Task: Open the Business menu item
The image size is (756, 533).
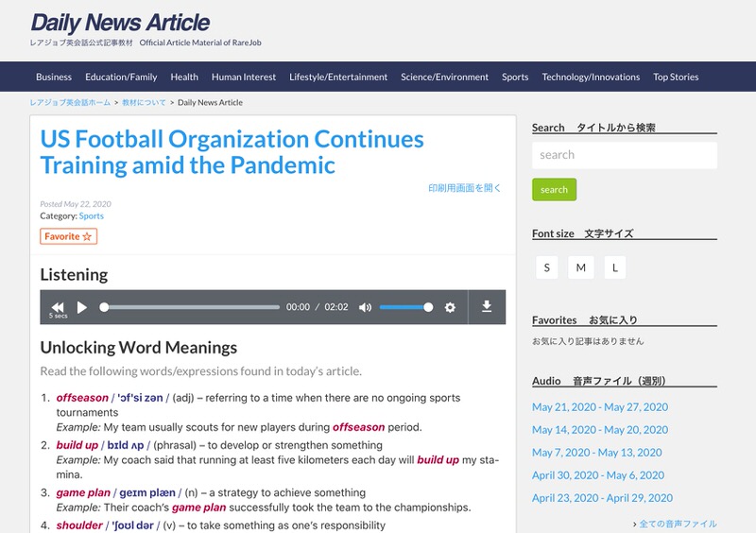Action: (54, 77)
